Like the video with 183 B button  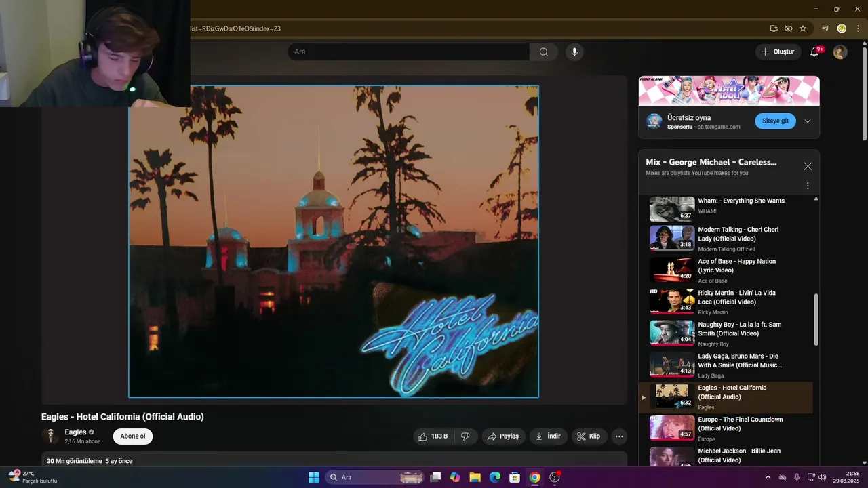point(433,436)
